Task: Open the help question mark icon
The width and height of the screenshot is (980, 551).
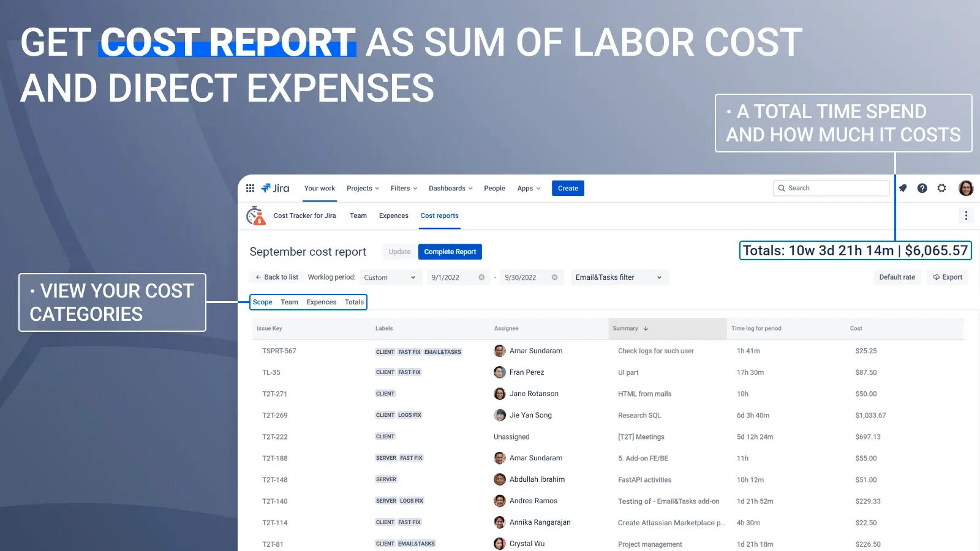Action: 922,188
